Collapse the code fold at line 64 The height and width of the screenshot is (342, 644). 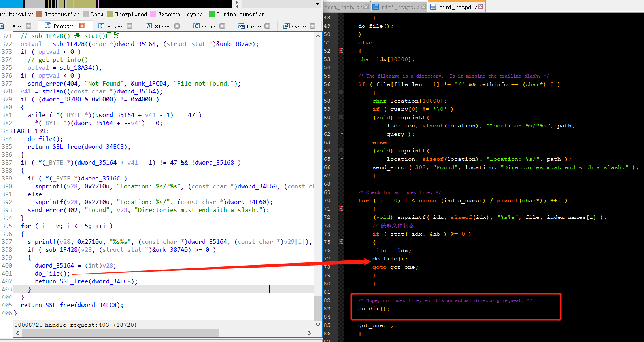[x=341, y=150]
